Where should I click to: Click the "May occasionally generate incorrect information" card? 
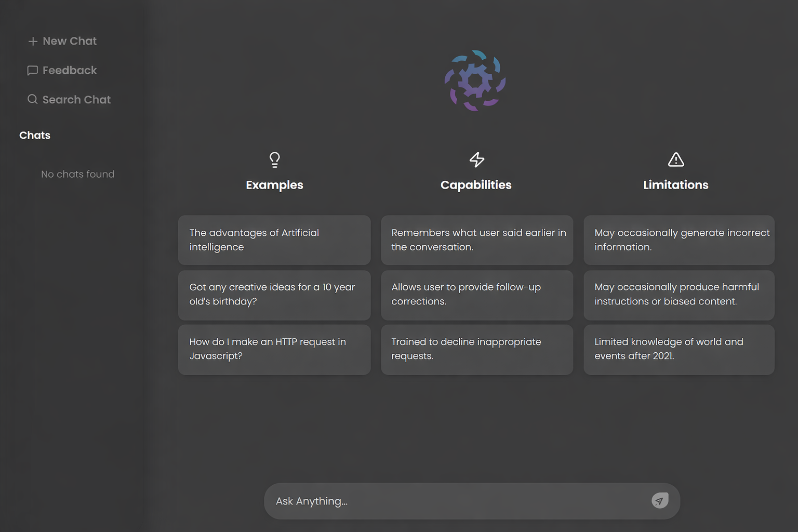679,240
